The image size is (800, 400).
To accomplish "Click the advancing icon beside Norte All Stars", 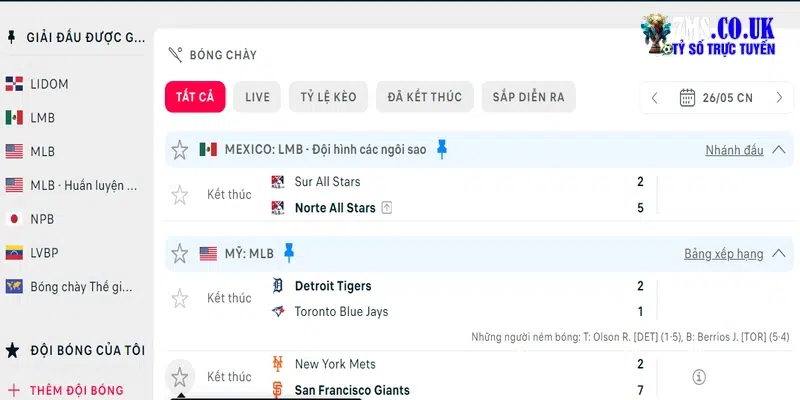I will coord(387,208).
